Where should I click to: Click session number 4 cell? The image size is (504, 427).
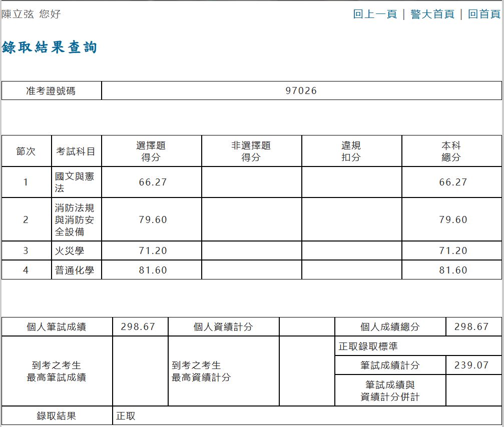pos(26,270)
